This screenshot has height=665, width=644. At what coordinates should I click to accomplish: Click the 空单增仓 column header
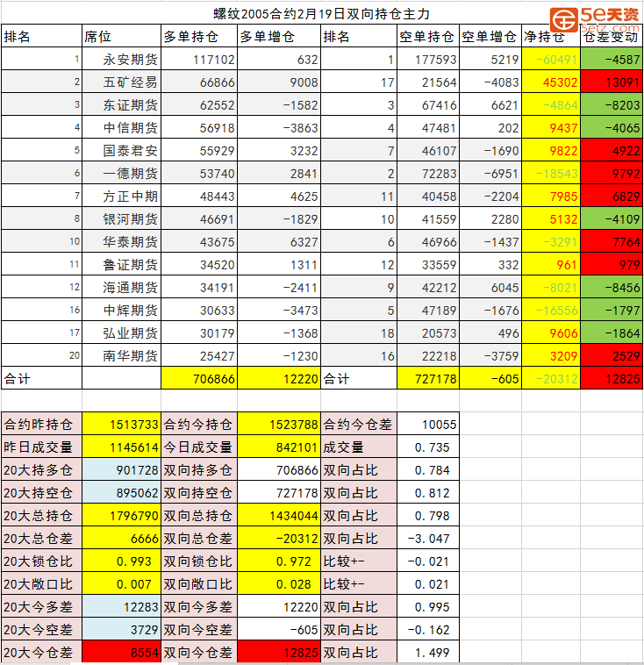(489, 37)
